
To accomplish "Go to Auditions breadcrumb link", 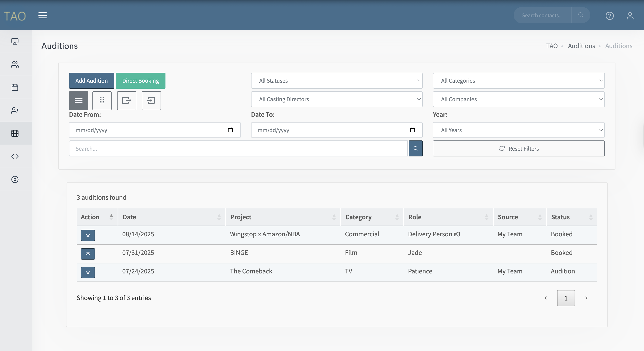I will [x=581, y=46].
